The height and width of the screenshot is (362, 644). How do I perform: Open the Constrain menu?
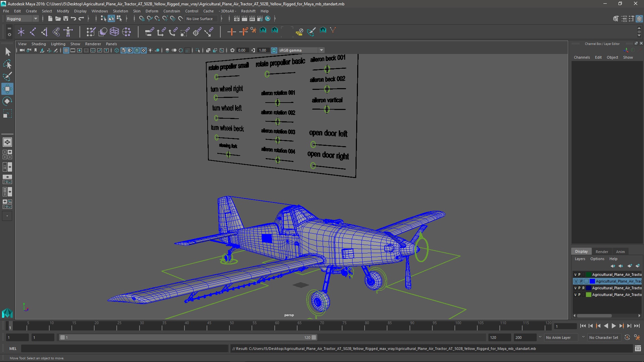(x=171, y=11)
